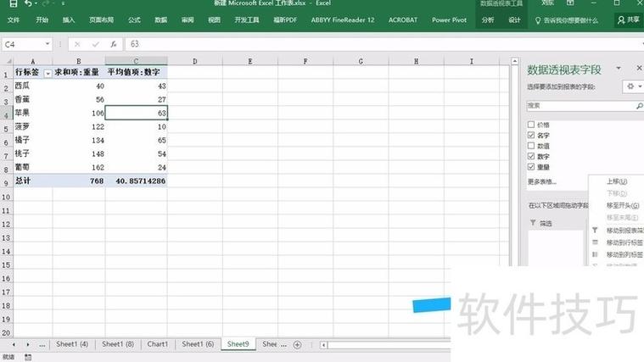Select row 9 header

[x=6, y=181]
